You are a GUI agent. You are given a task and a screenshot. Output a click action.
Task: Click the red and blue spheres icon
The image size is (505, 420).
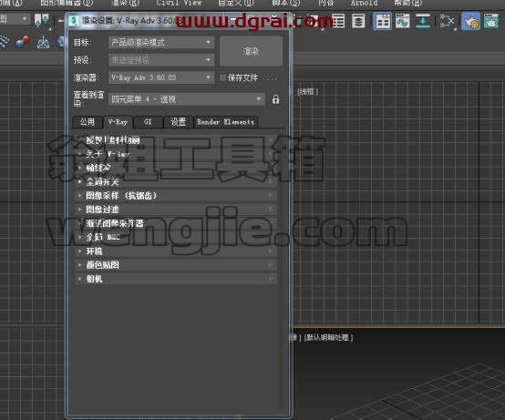(x=23, y=42)
